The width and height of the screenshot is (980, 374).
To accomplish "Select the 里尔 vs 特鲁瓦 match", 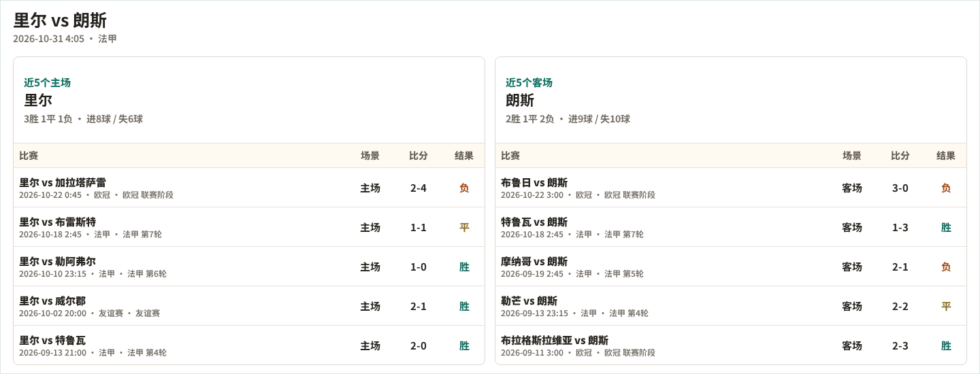I will 249,345.
